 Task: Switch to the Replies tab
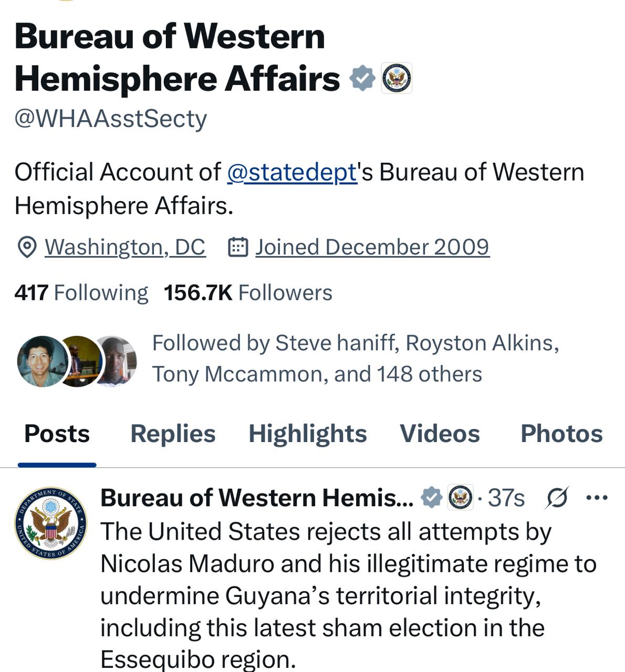point(173,434)
